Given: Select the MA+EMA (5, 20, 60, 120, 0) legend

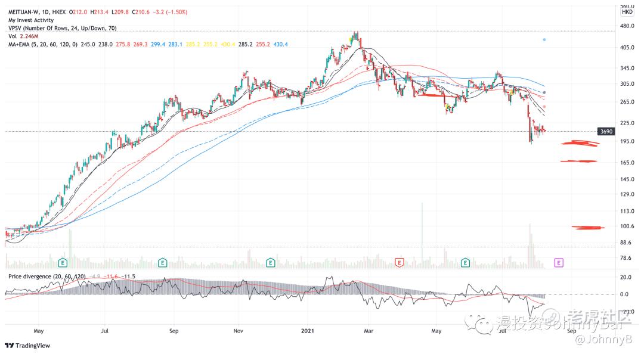Looking at the screenshot, I should click(x=43, y=44).
